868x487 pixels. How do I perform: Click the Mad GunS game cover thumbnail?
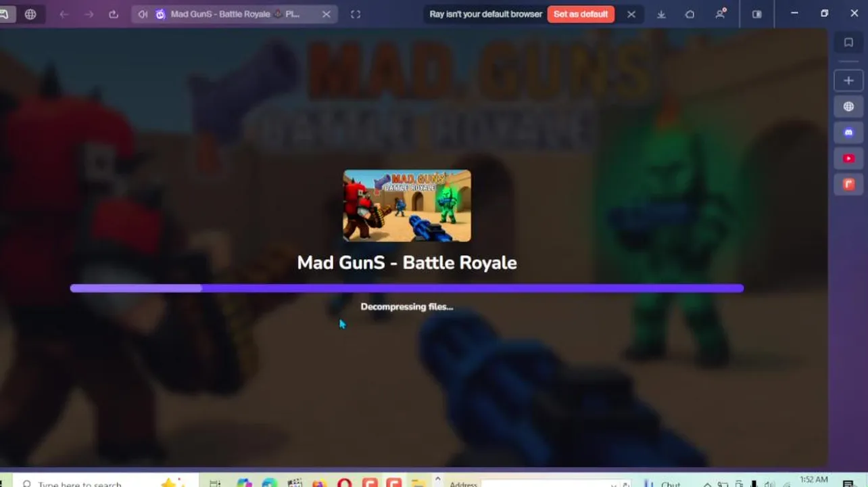(x=407, y=206)
